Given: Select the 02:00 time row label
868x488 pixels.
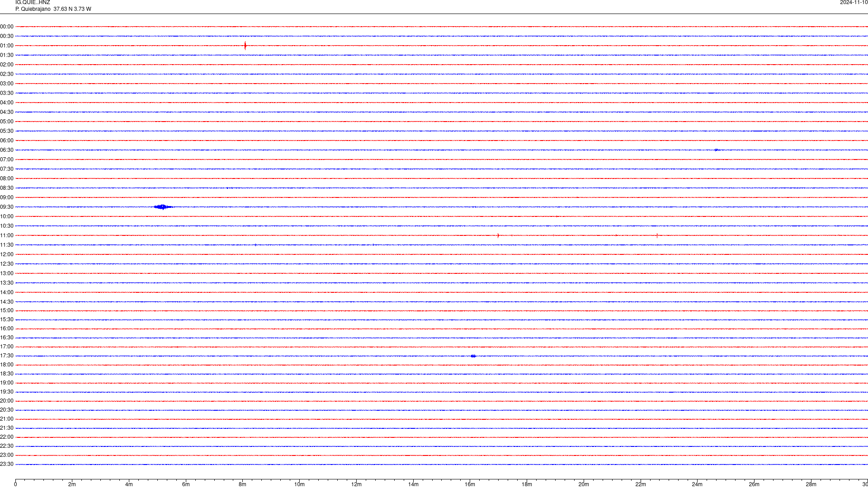Looking at the screenshot, I should (7, 65).
